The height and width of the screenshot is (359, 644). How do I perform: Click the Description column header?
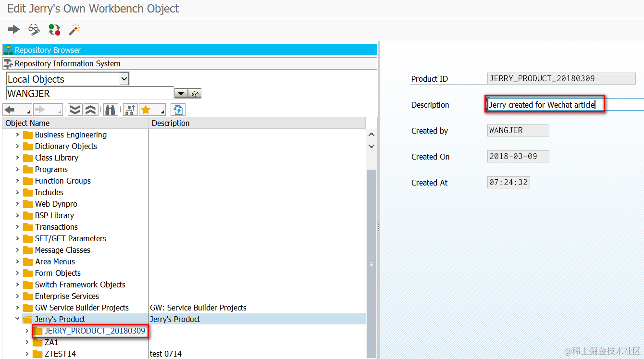258,123
